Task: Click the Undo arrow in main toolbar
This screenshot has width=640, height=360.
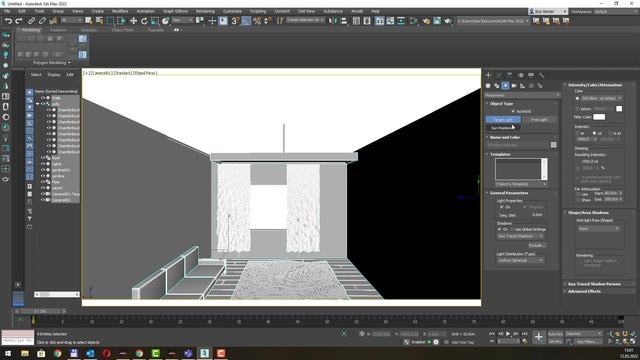Action: (x=8, y=21)
